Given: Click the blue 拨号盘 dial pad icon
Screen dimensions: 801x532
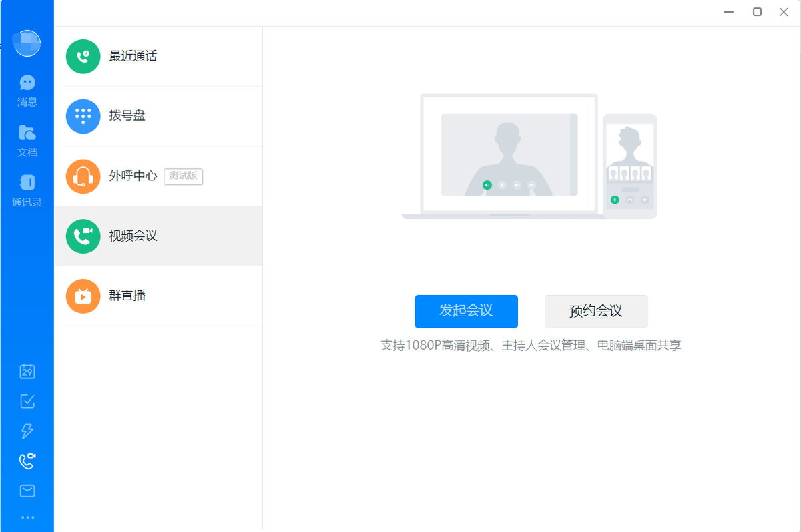Looking at the screenshot, I should pyautogui.click(x=83, y=116).
